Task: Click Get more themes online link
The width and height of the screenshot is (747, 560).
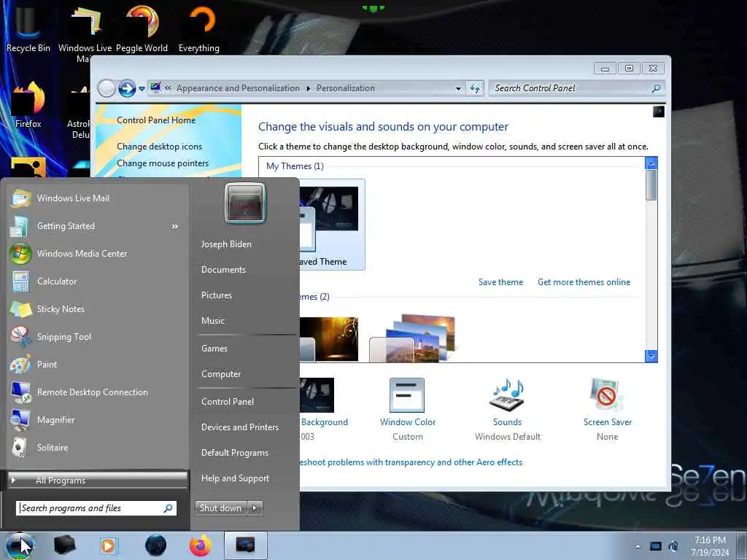Action: [584, 282]
